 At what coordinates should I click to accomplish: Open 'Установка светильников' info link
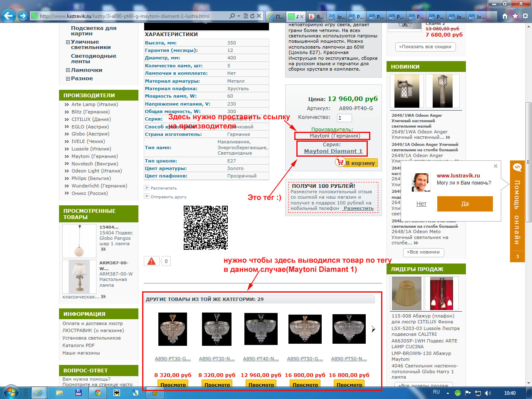pos(91,338)
